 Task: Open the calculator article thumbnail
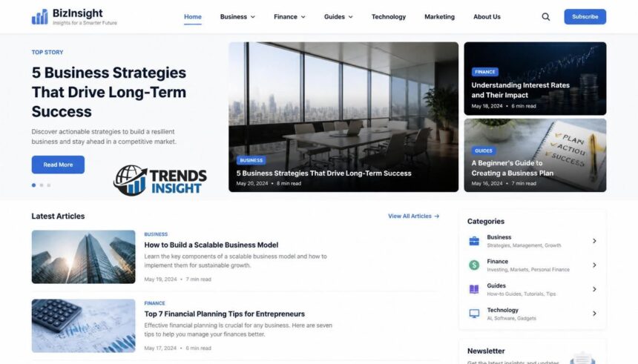(x=83, y=325)
